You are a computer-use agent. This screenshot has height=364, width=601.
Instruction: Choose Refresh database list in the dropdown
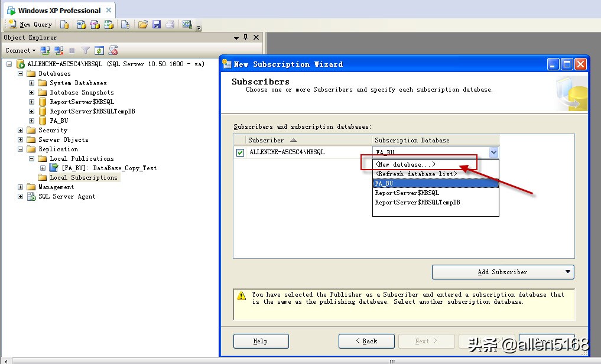point(414,173)
